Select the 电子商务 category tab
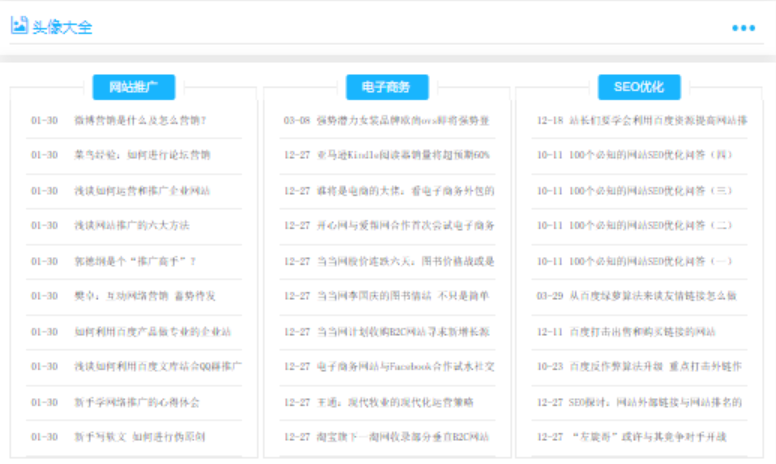Screen dimensions: 776x464 point(386,87)
